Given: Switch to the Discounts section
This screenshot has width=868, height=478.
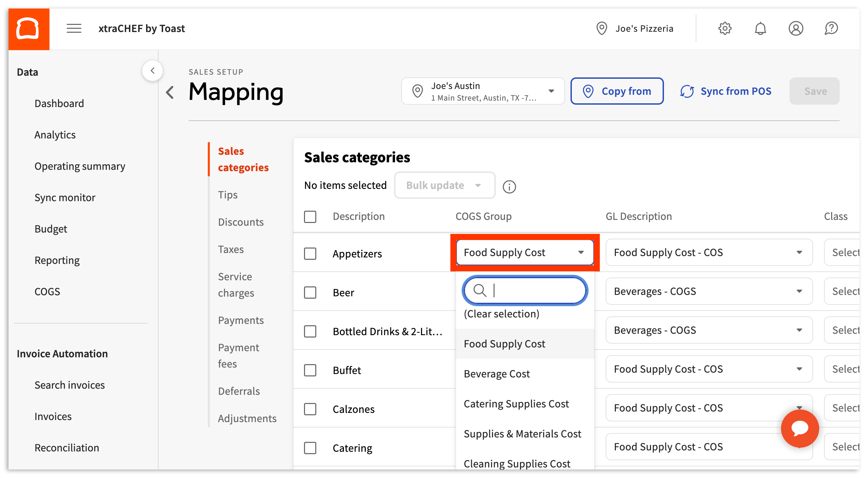Looking at the screenshot, I should (241, 222).
